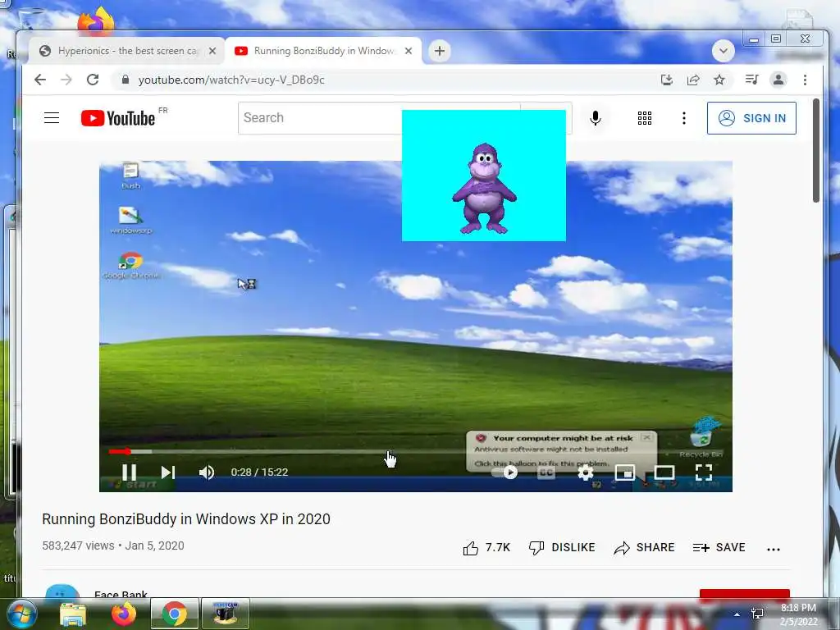The image size is (840, 630).
Task: Click the taskbar clock 8:18 PM
Action: point(798,608)
